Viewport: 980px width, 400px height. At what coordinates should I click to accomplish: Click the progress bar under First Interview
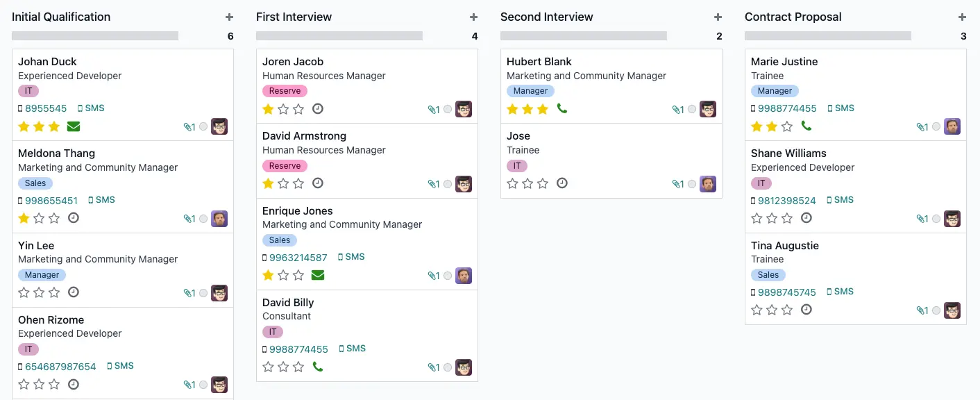pos(339,35)
